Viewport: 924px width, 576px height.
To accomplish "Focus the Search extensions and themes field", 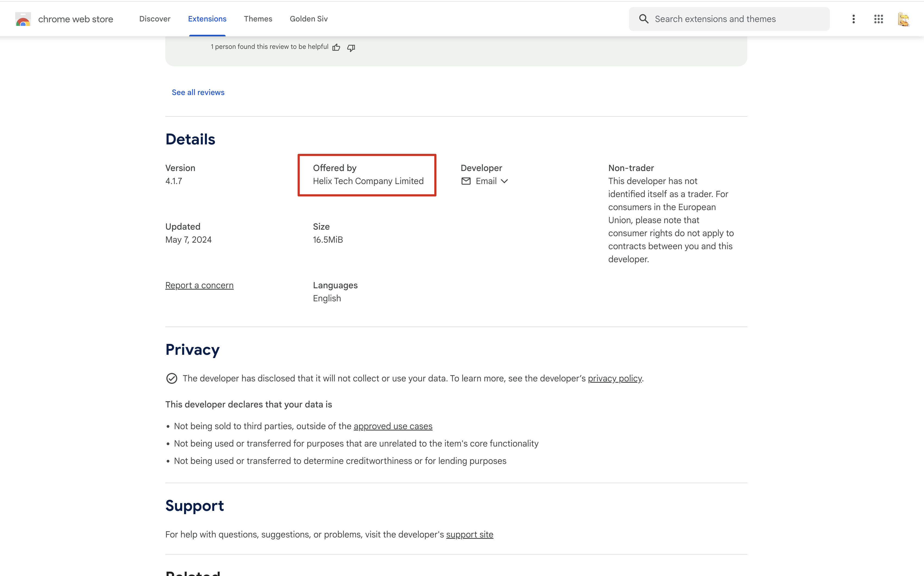I will 729,19.
